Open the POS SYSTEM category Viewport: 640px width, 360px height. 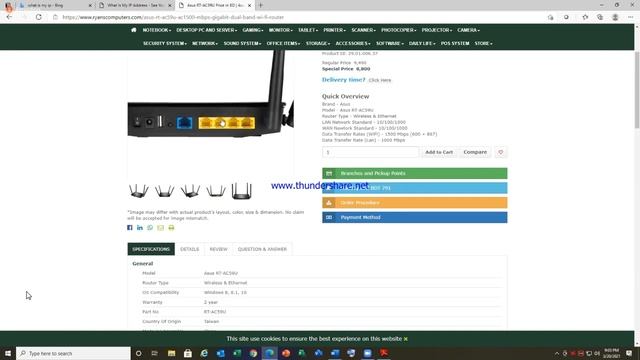[455, 43]
